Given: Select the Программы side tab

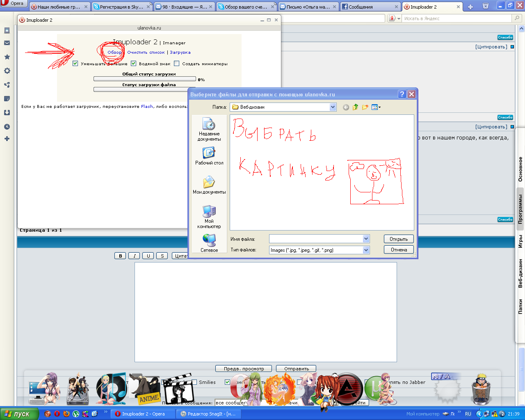Looking at the screenshot, I should (520, 209).
